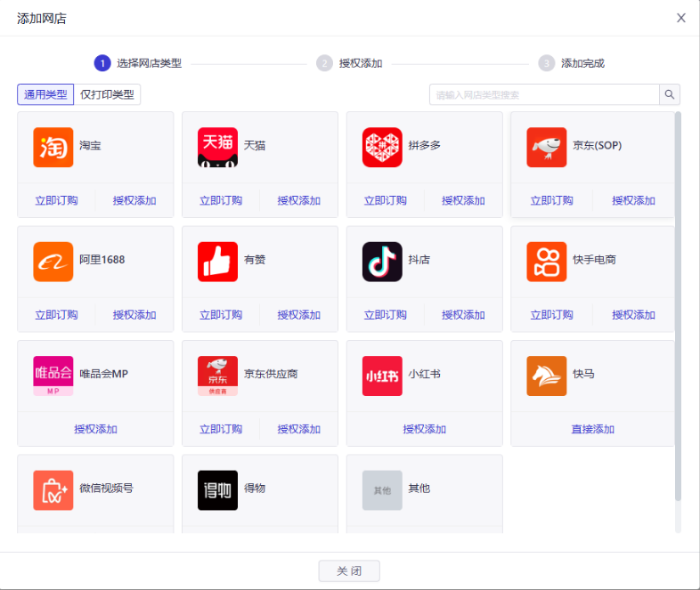The image size is (700, 590).
Task: Click 立即订购 under 抖店
Action: (x=386, y=315)
